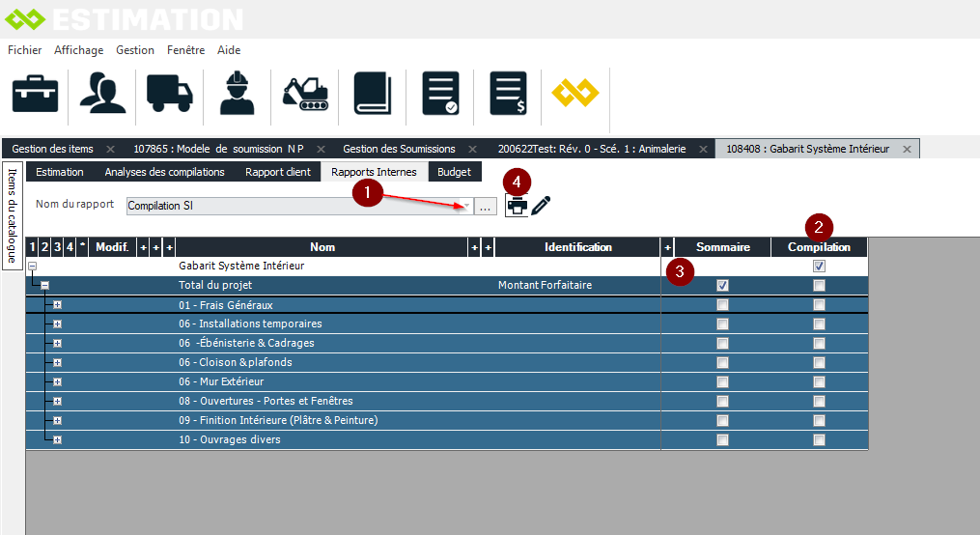Click the ellipsis browse button beside report name

coord(486,206)
